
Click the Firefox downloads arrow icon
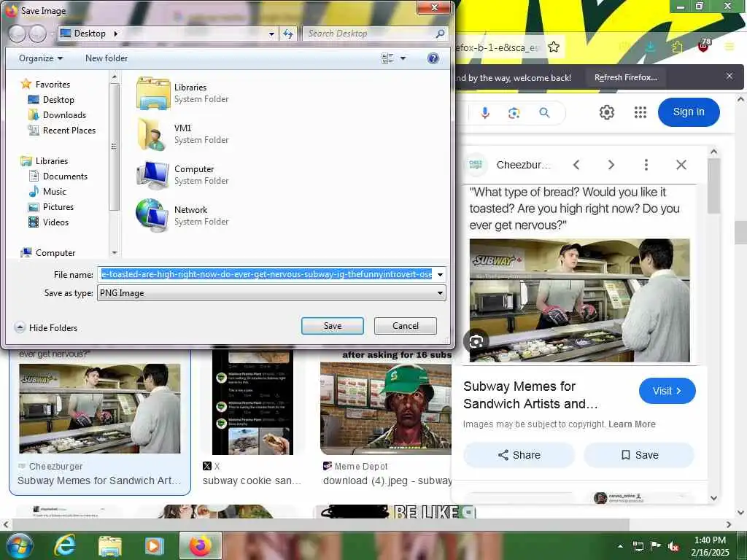650,47
